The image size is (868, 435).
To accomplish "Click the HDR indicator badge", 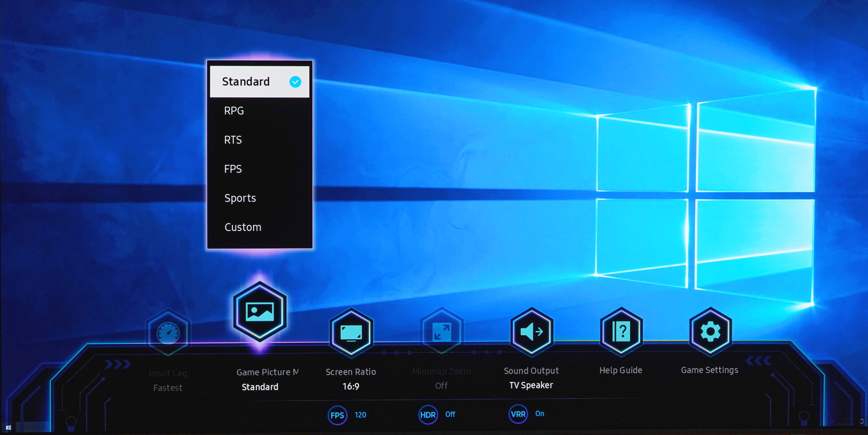I will pos(428,415).
